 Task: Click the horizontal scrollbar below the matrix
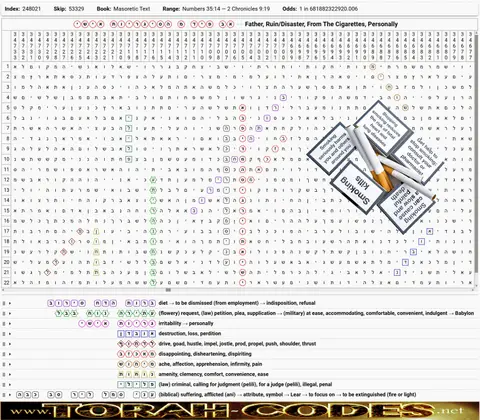pyautogui.click(x=237, y=290)
